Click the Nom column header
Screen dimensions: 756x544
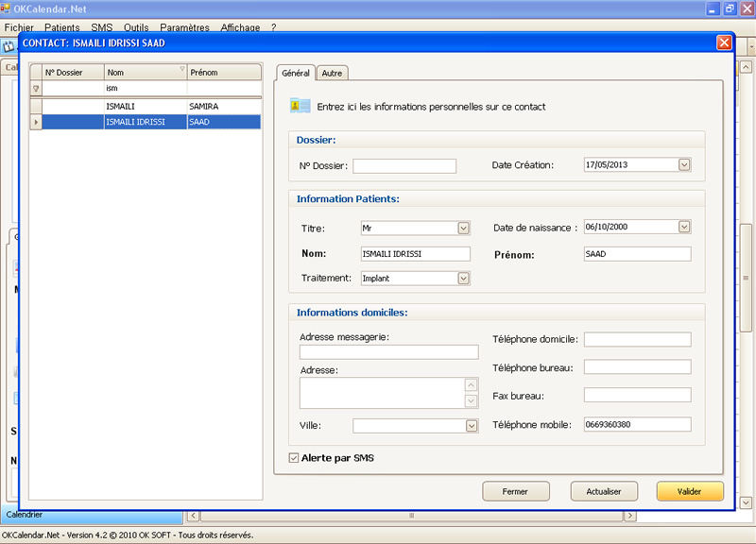pyautogui.click(x=146, y=73)
